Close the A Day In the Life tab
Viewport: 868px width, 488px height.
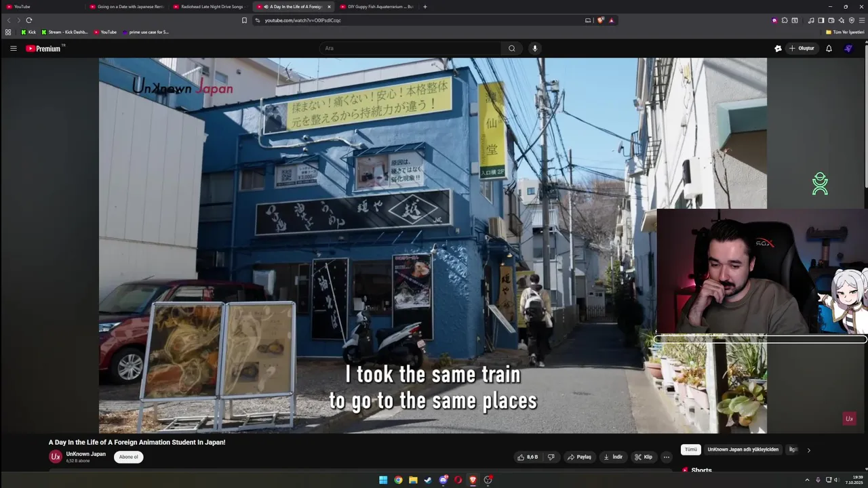(329, 7)
